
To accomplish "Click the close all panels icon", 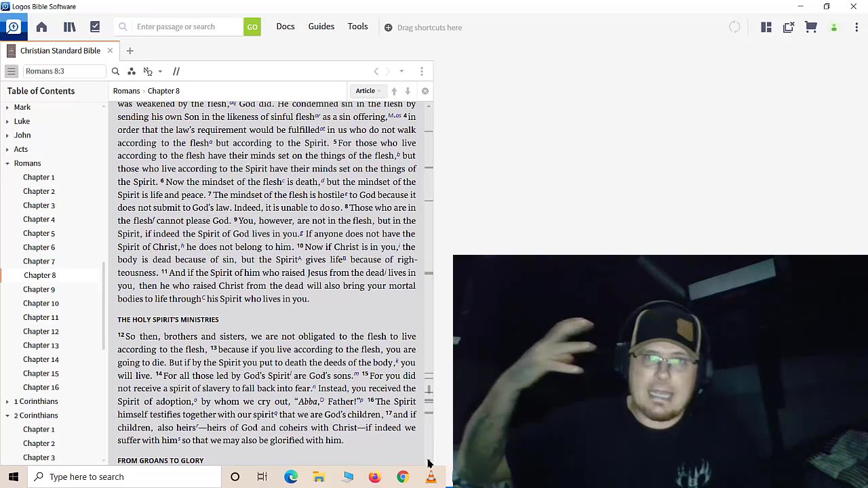I will tap(789, 27).
